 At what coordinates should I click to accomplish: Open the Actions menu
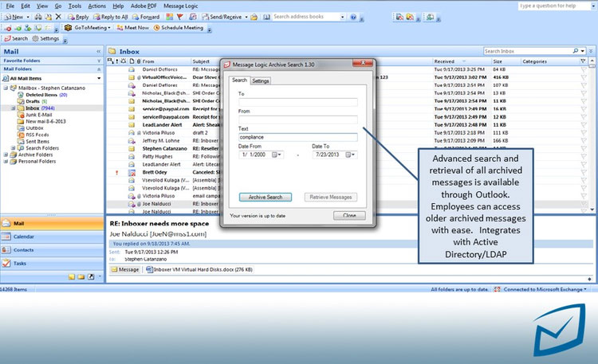[96, 6]
